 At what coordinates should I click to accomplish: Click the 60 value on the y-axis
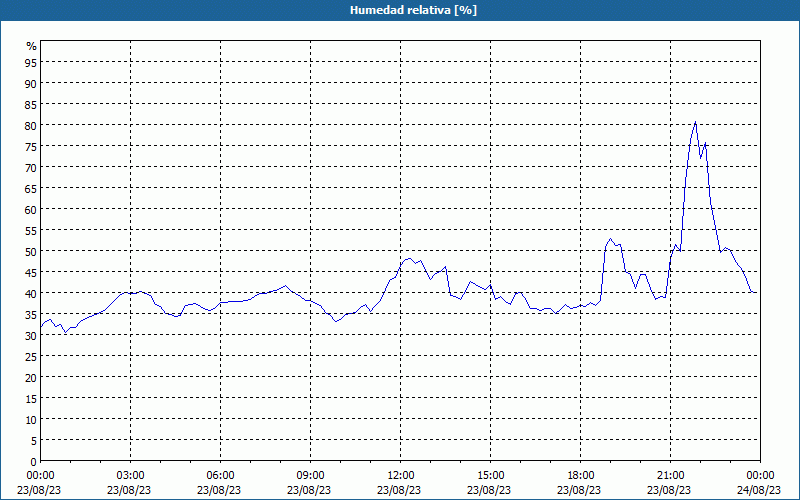click(31, 209)
